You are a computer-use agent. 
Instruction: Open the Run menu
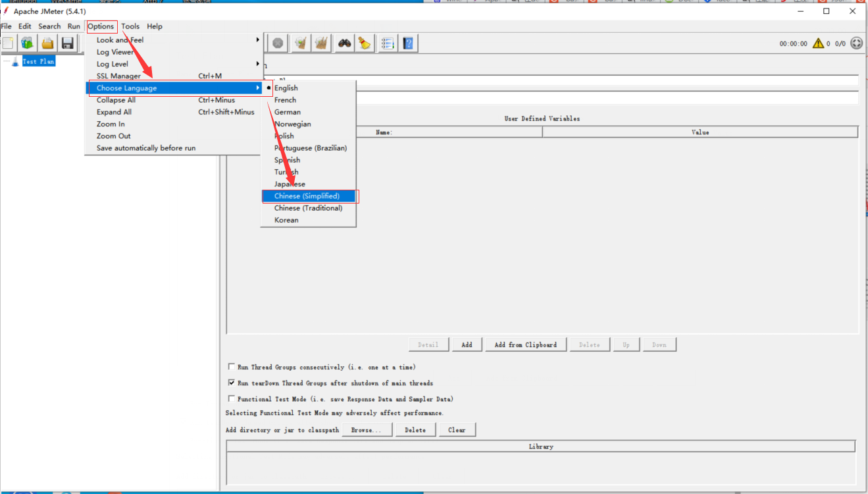point(74,26)
